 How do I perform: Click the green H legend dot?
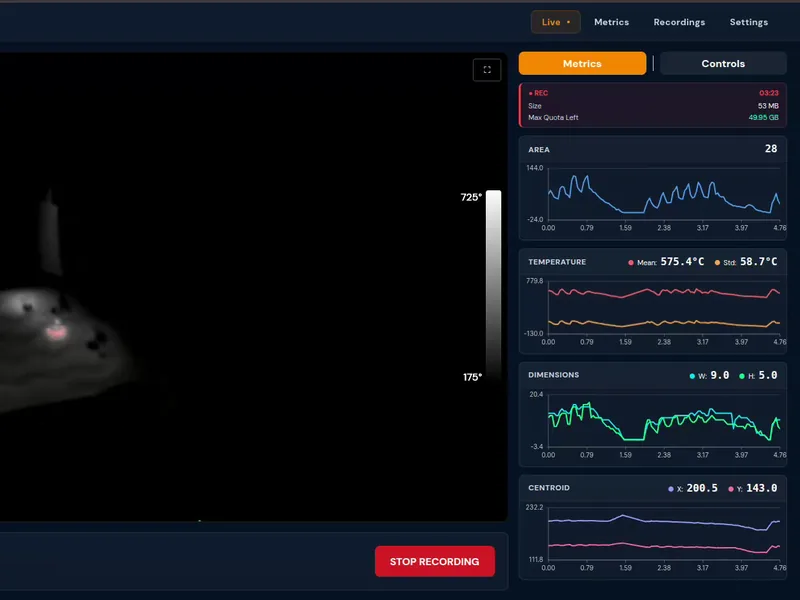742,377
